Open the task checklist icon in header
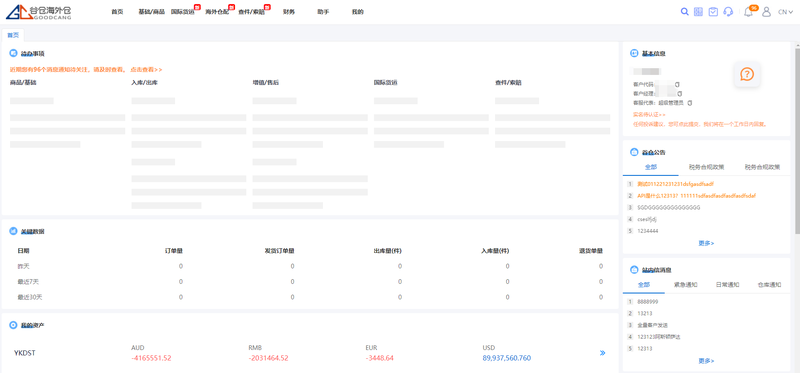This screenshot has height=373, width=800. click(x=713, y=12)
